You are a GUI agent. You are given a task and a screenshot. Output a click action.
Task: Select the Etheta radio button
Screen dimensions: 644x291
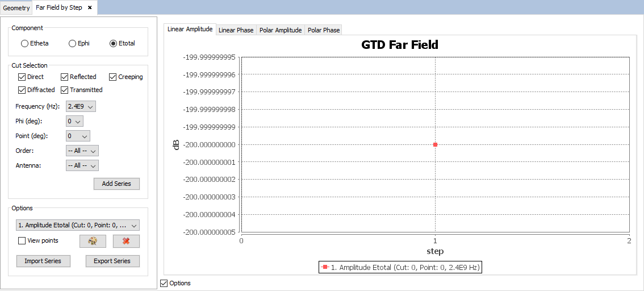tap(24, 43)
